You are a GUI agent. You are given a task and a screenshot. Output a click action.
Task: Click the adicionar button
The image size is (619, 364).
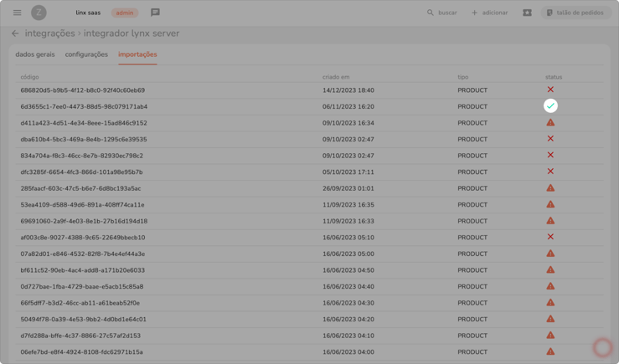(x=489, y=13)
